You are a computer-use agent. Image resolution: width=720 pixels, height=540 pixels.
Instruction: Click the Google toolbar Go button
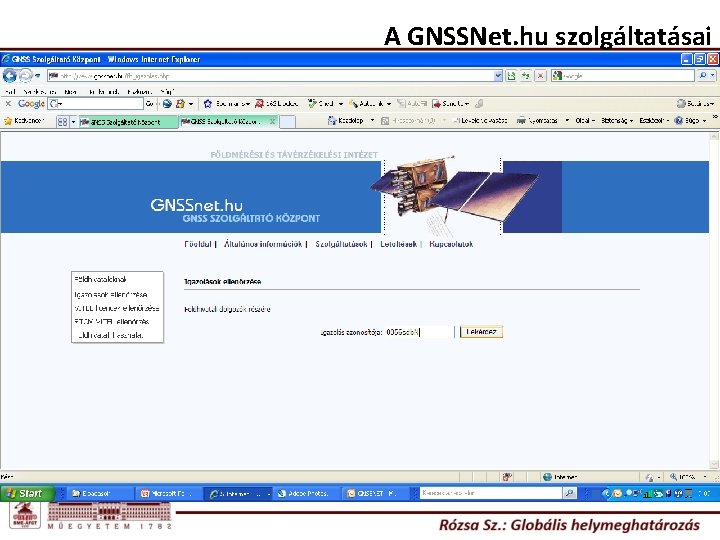pyautogui.click(x=149, y=104)
